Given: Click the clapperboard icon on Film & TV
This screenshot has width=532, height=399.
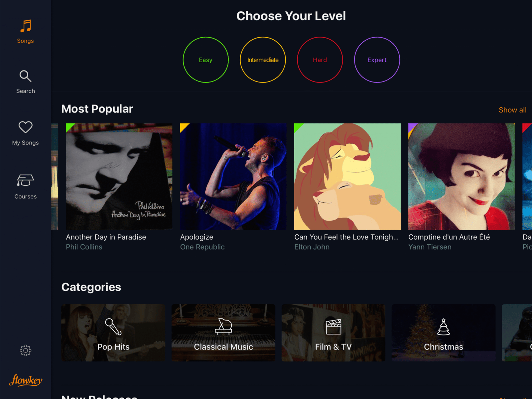Looking at the screenshot, I should pos(333,327).
